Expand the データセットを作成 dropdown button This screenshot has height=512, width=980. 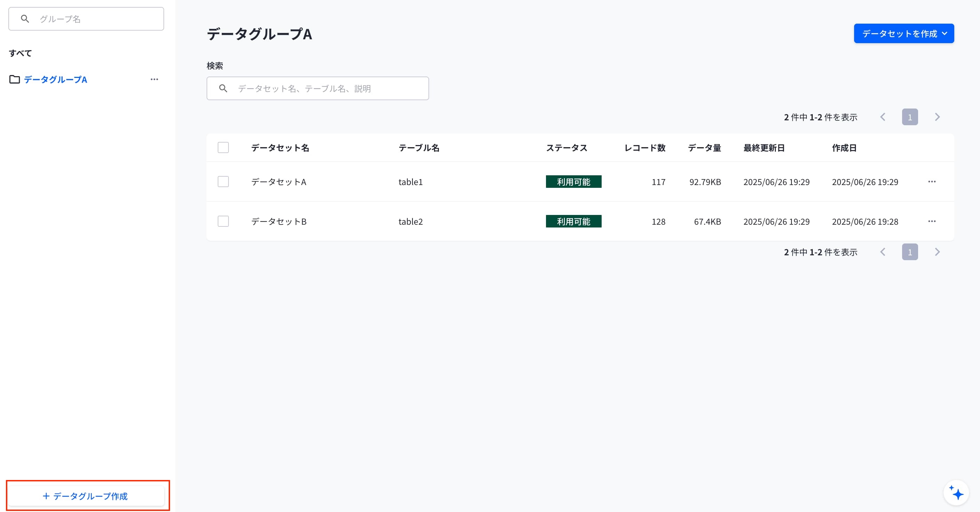pyautogui.click(x=904, y=33)
